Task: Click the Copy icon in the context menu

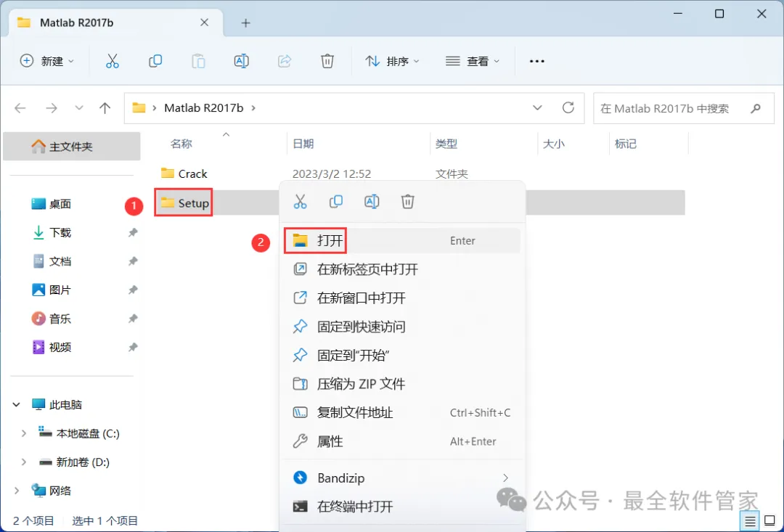Action: 335,202
